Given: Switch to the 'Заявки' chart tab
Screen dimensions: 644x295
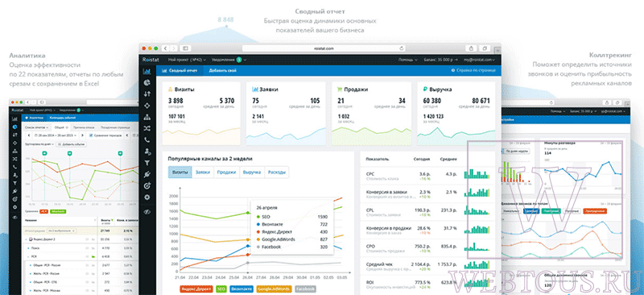Looking at the screenshot, I should point(203,172).
